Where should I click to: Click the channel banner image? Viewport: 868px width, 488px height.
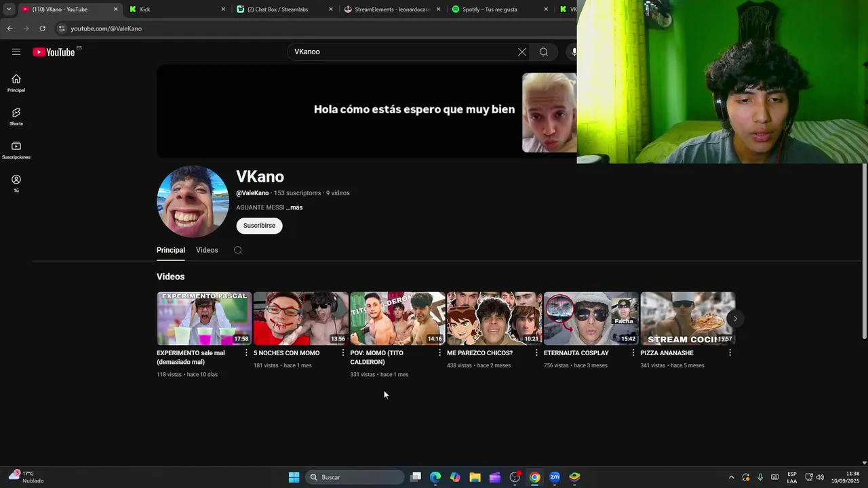[x=366, y=111]
